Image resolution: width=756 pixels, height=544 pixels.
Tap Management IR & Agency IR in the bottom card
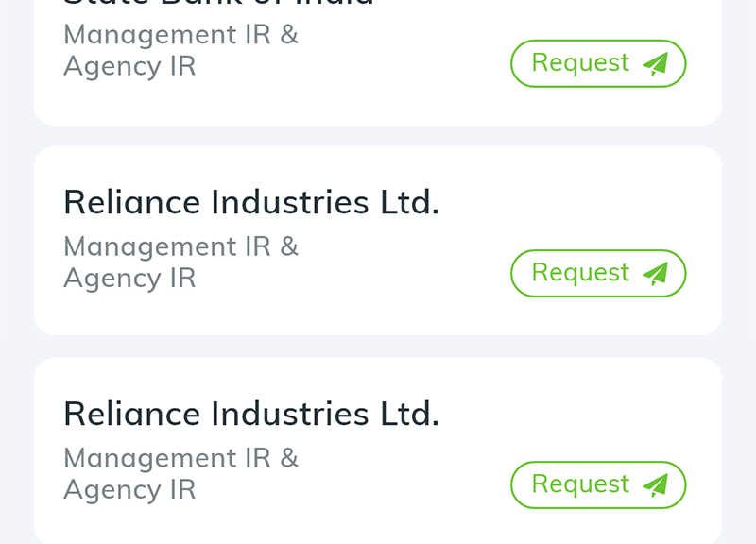pyautogui.click(x=180, y=474)
